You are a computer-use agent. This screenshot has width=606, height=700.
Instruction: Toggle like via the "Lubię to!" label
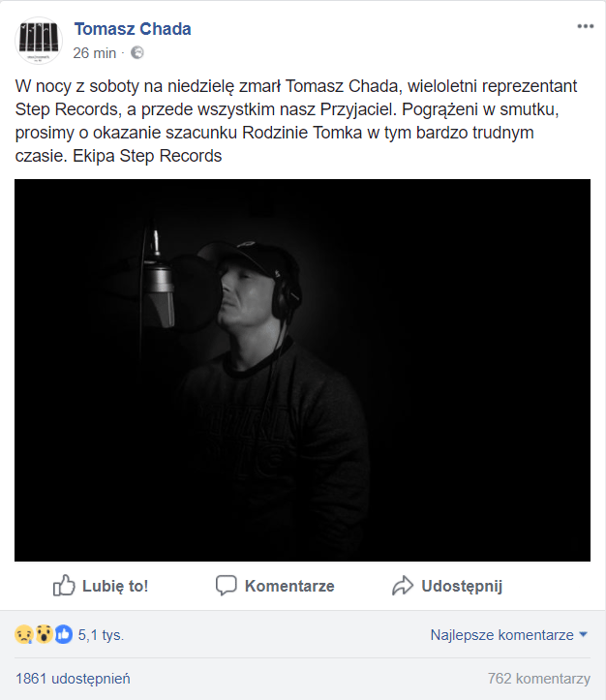tap(116, 586)
